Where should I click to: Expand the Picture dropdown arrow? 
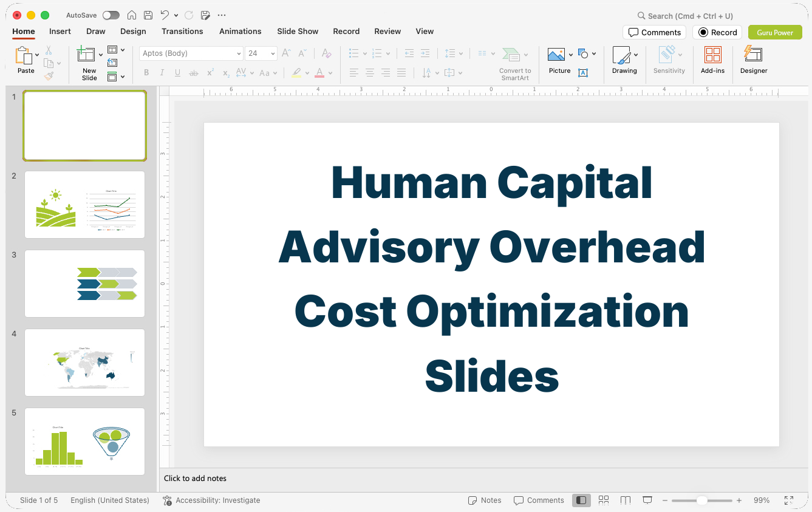click(x=571, y=55)
